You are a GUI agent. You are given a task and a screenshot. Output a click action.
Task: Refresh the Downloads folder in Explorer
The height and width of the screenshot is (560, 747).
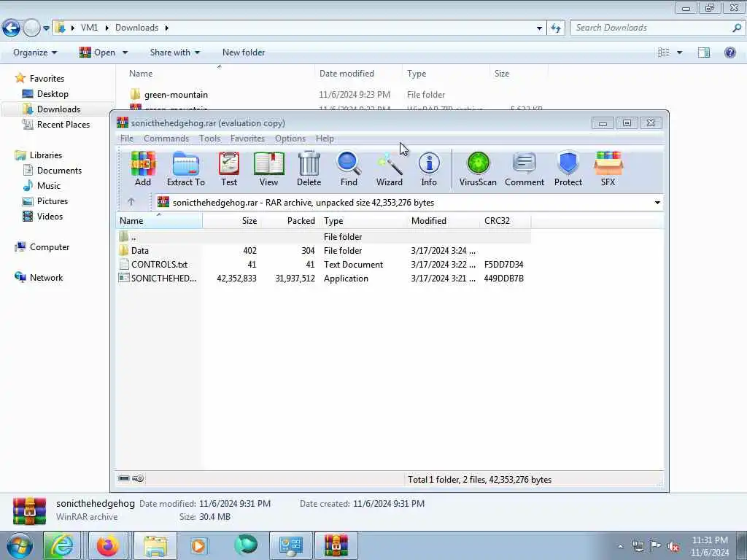556,28
